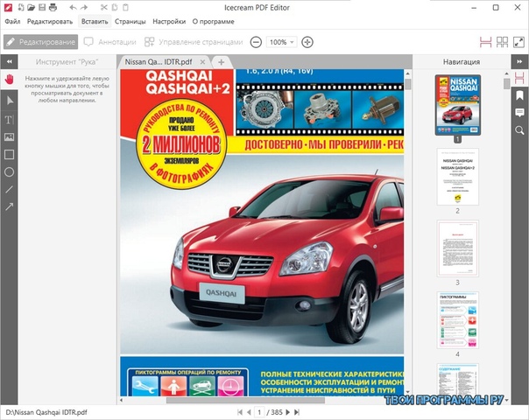Open search with the magnifier icon
The height and width of the screenshot is (420, 529).
pos(519,130)
